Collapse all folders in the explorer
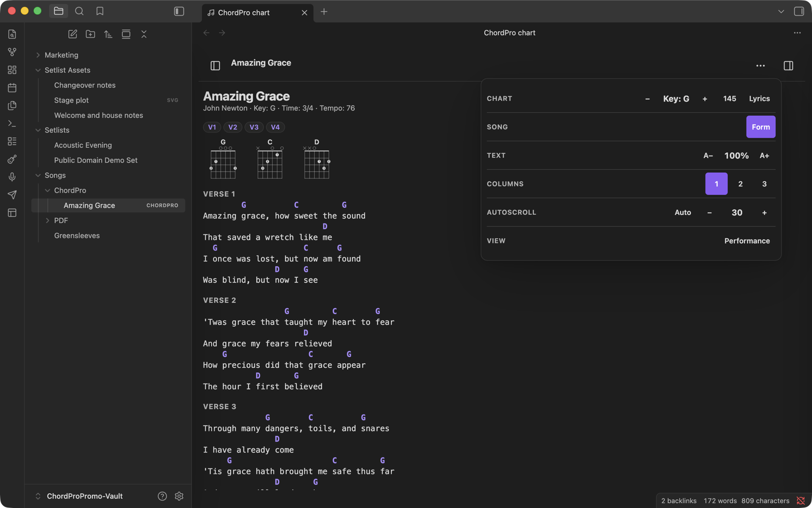Viewport: 812px width, 508px height. click(144, 34)
